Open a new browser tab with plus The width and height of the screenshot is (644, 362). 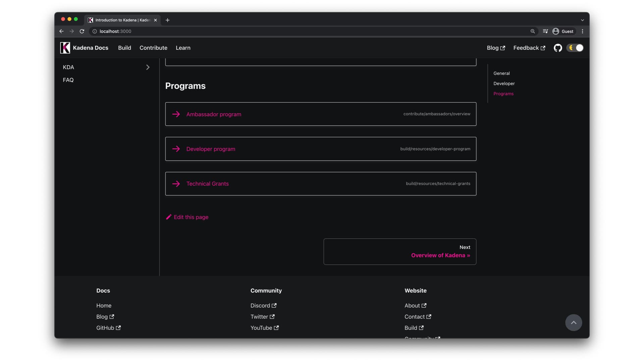coord(167,20)
